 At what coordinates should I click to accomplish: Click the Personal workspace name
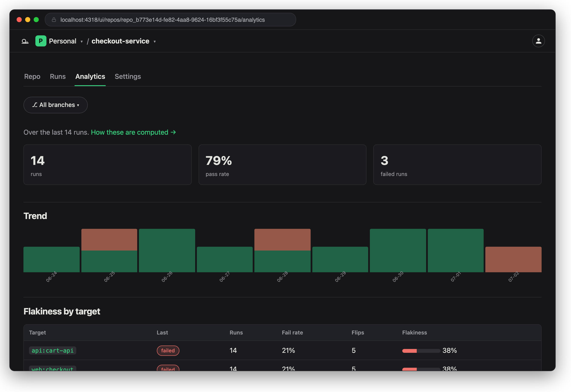(x=63, y=41)
